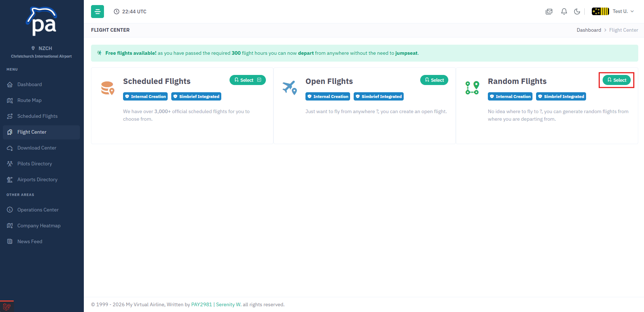The width and height of the screenshot is (644, 312).
Task: Click Simbrief Integrated badge under Open Flights
Action: (378, 97)
